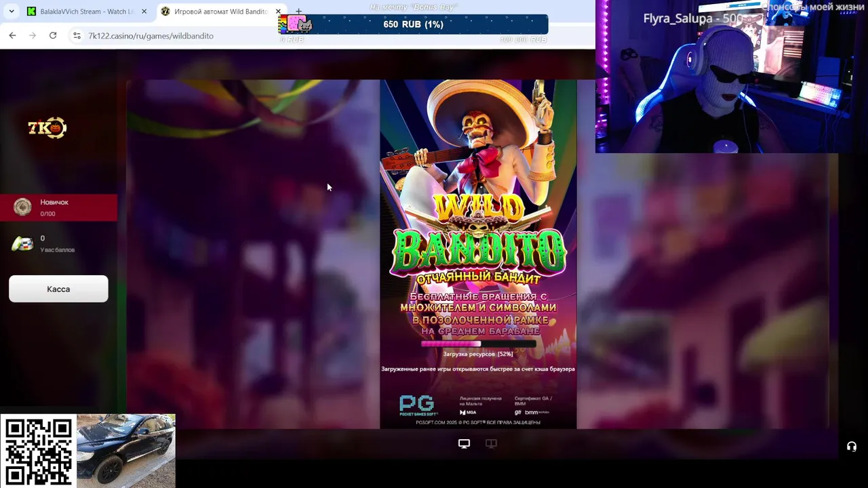This screenshot has width=868, height=488.
Task: Close the BalaklaVVich Stream tab
Action: [144, 12]
